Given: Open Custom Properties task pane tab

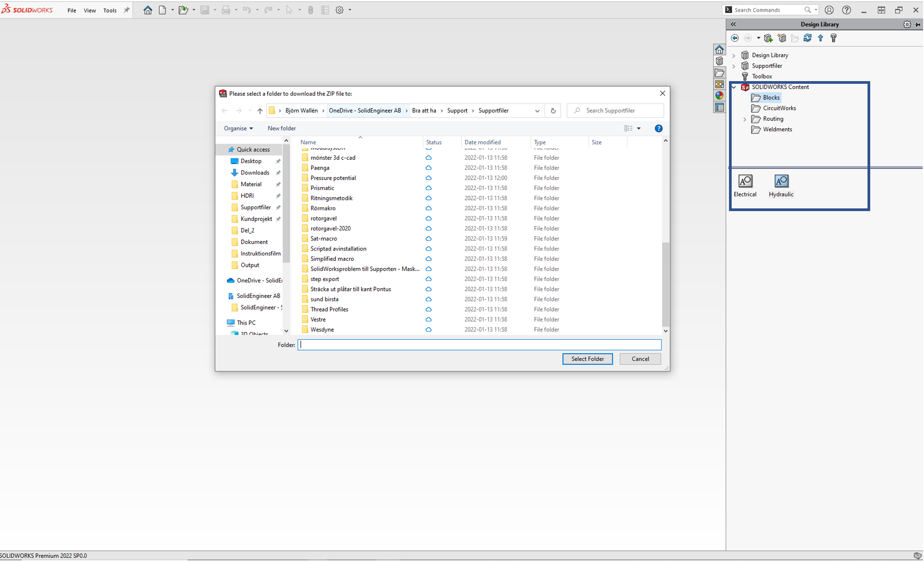Looking at the screenshot, I should [x=720, y=108].
